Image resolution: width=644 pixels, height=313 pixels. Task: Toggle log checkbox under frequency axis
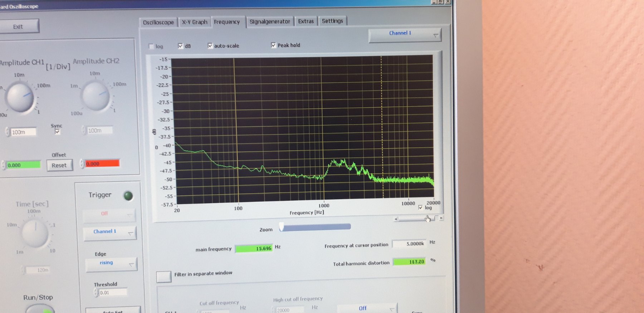pyautogui.click(x=420, y=207)
